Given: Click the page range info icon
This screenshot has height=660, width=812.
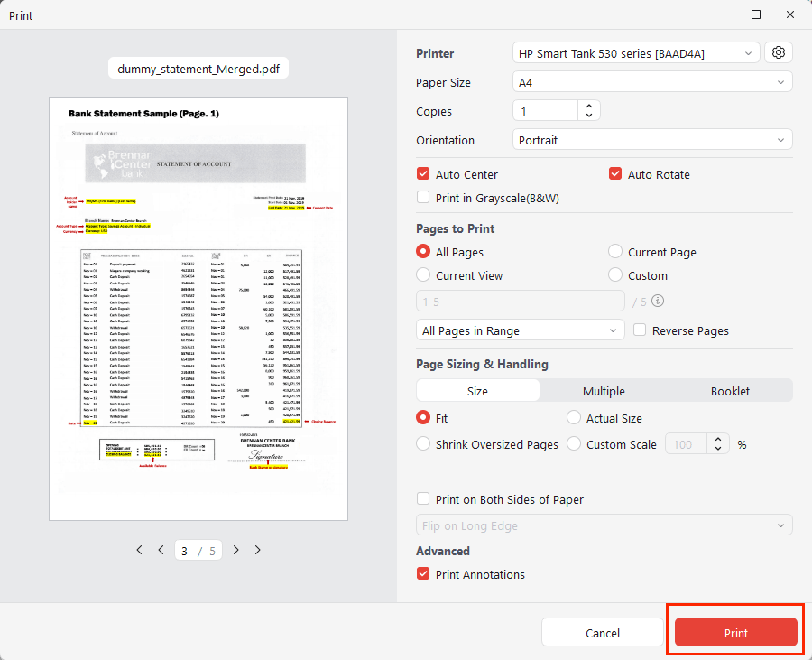Looking at the screenshot, I should [658, 301].
